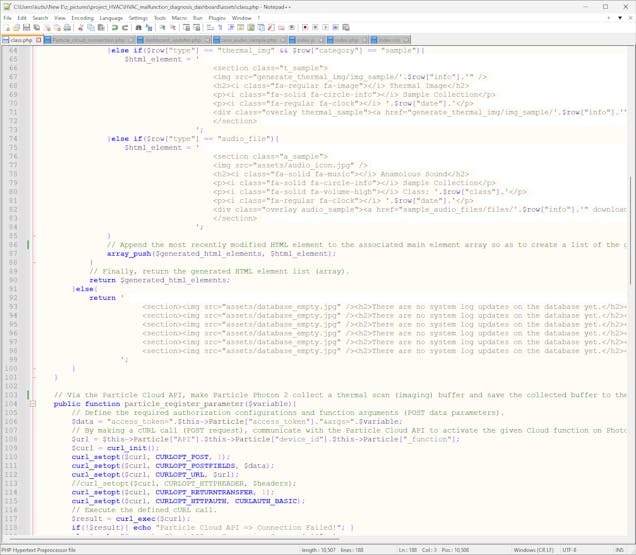Click the UTF-8 encoding field in the status bar
The height and width of the screenshot is (555, 636).
pos(571,549)
